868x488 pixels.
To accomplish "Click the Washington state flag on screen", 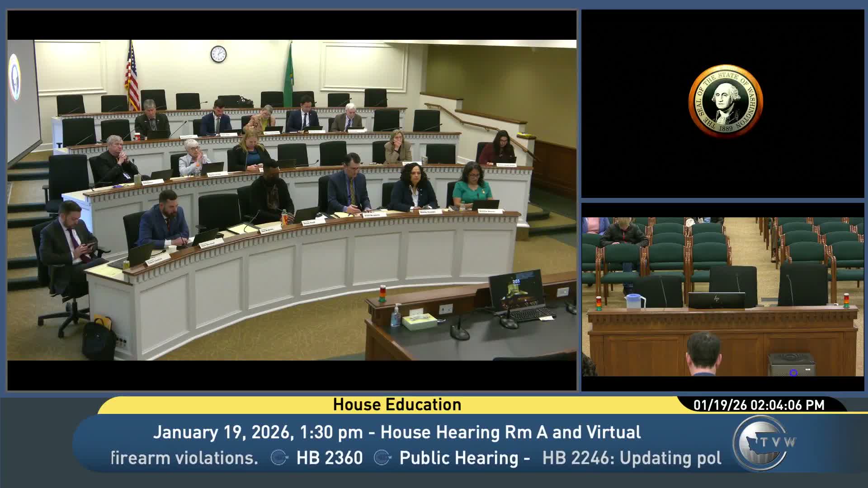I will click(x=292, y=73).
